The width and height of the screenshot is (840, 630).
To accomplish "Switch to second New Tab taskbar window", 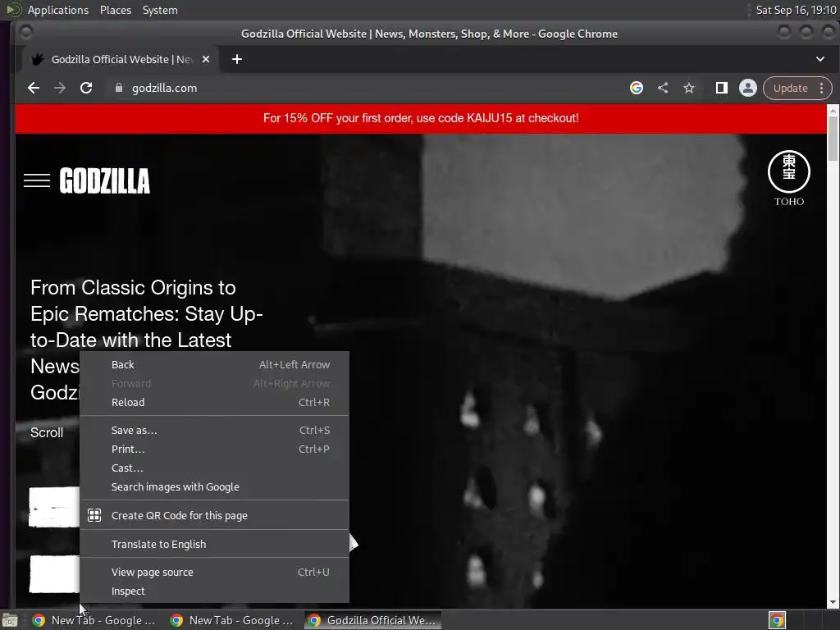I will [x=232, y=620].
